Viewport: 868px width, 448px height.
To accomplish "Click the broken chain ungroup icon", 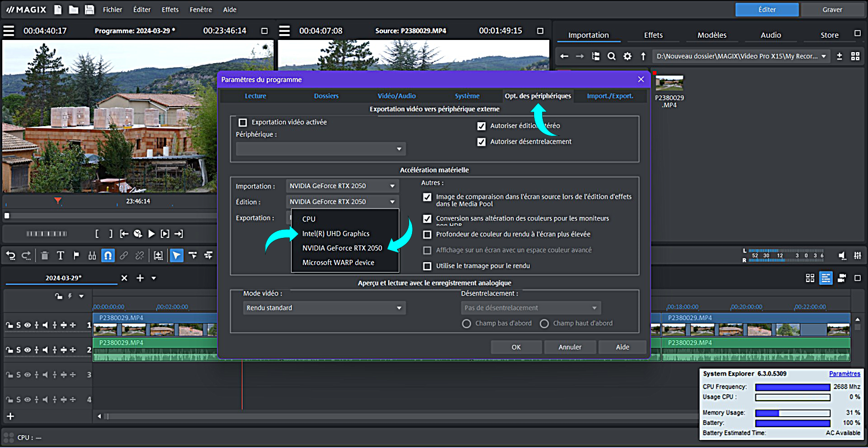I will [139, 255].
